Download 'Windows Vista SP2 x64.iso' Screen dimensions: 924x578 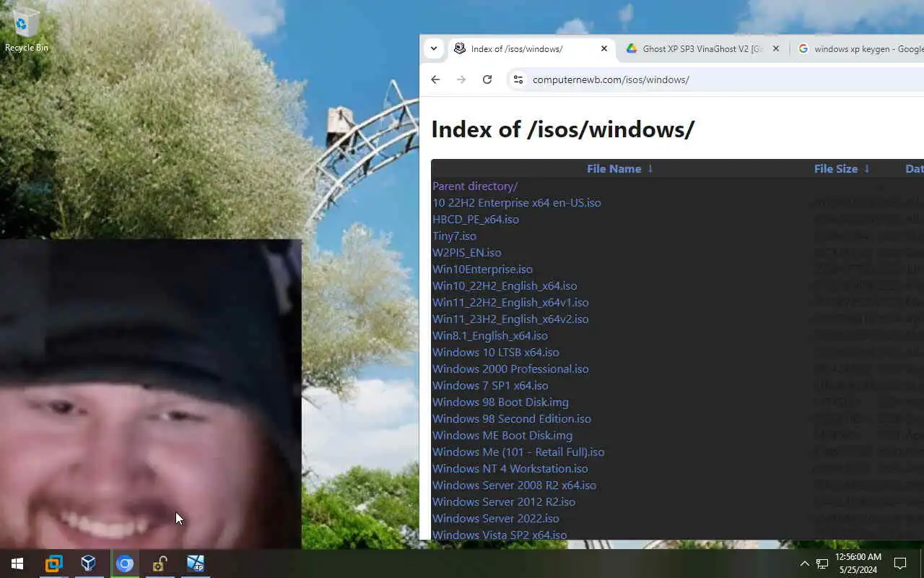point(500,535)
